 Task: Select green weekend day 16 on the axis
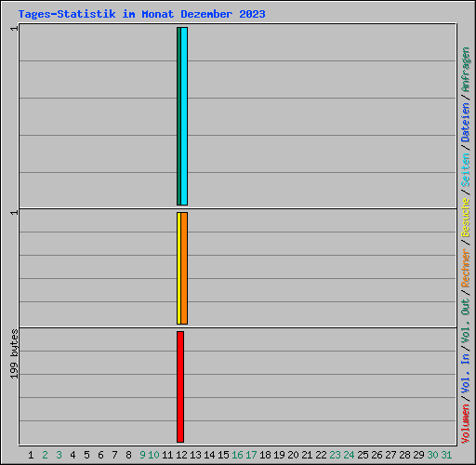tap(237, 455)
